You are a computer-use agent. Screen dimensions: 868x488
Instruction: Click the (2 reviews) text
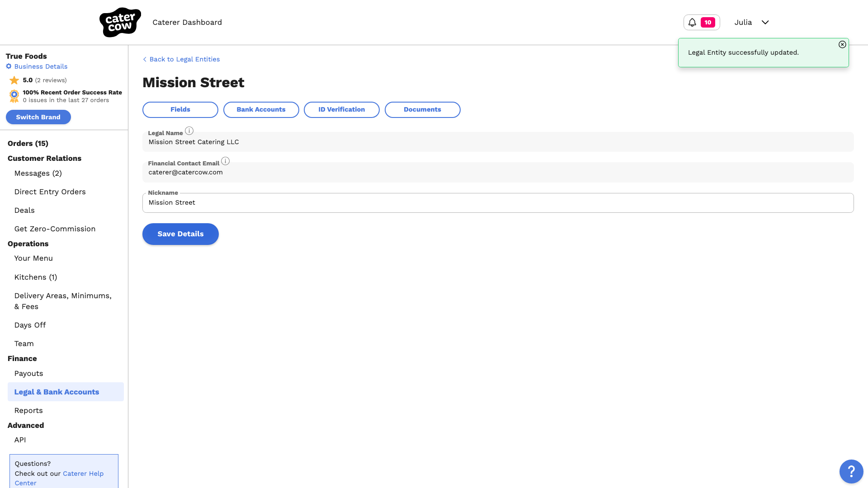click(x=51, y=80)
